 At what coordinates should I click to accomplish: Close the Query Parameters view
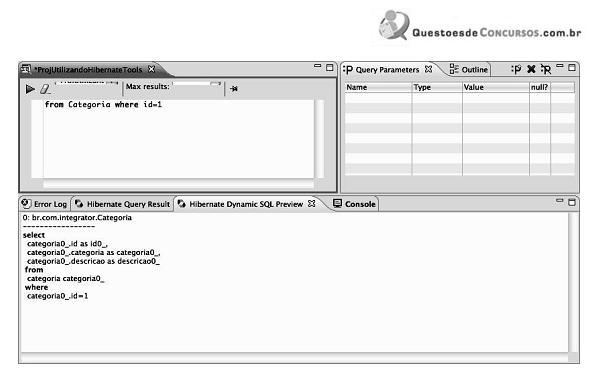point(428,69)
